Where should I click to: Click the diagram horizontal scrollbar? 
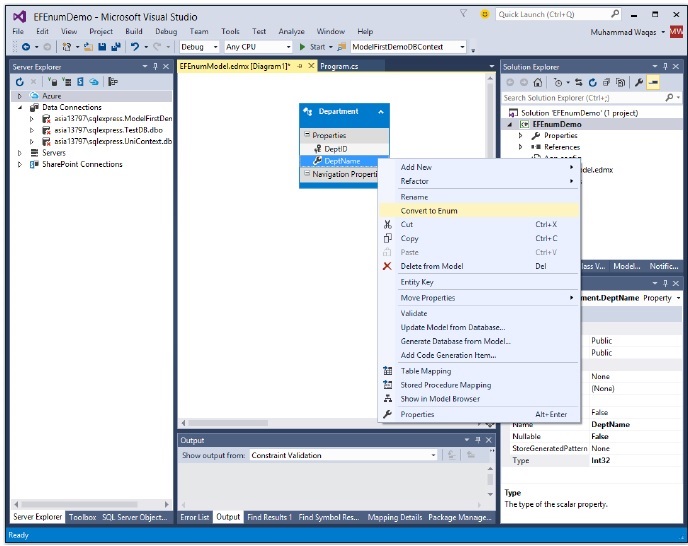click(x=228, y=423)
